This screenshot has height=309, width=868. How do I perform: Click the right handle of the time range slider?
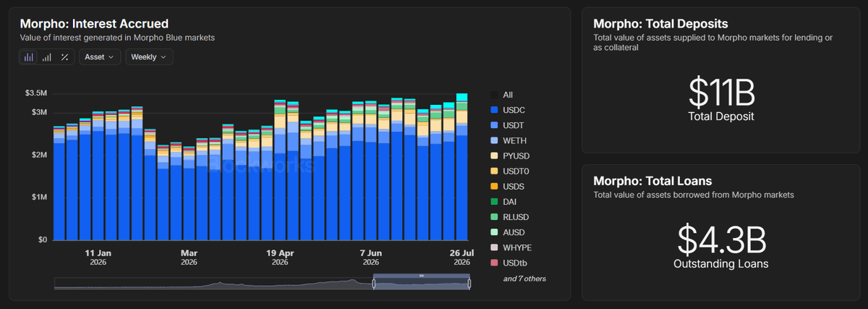coord(469,284)
